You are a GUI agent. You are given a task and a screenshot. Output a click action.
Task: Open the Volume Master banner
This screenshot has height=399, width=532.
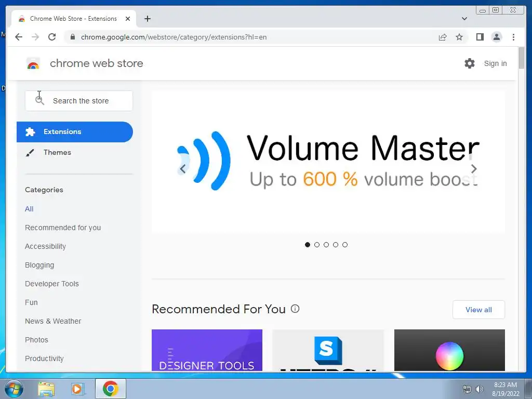pos(328,162)
